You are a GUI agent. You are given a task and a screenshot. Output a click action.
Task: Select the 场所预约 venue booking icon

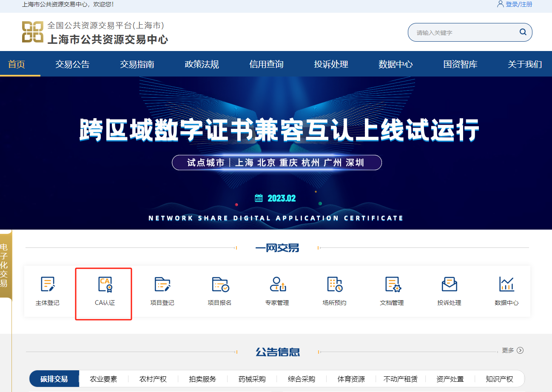click(x=334, y=291)
